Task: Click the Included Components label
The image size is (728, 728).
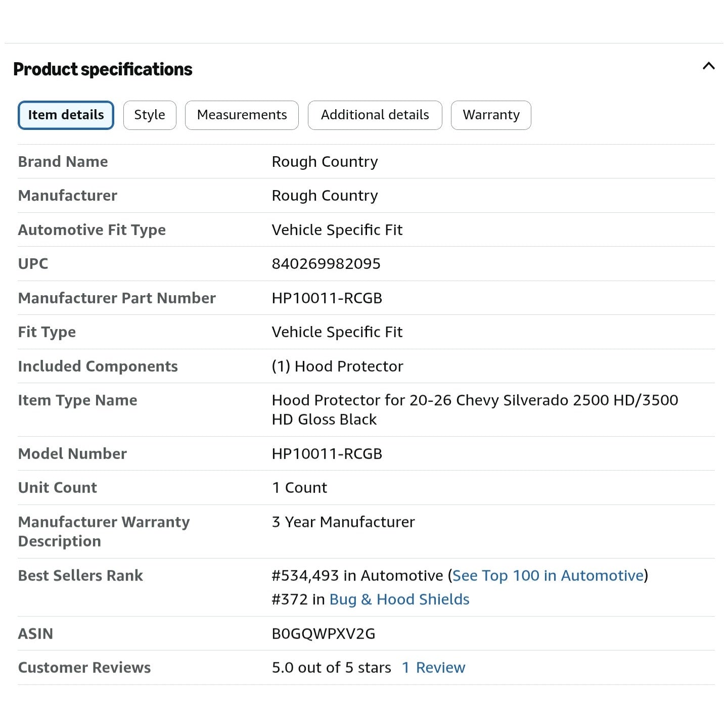Action: tap(98, 366)
